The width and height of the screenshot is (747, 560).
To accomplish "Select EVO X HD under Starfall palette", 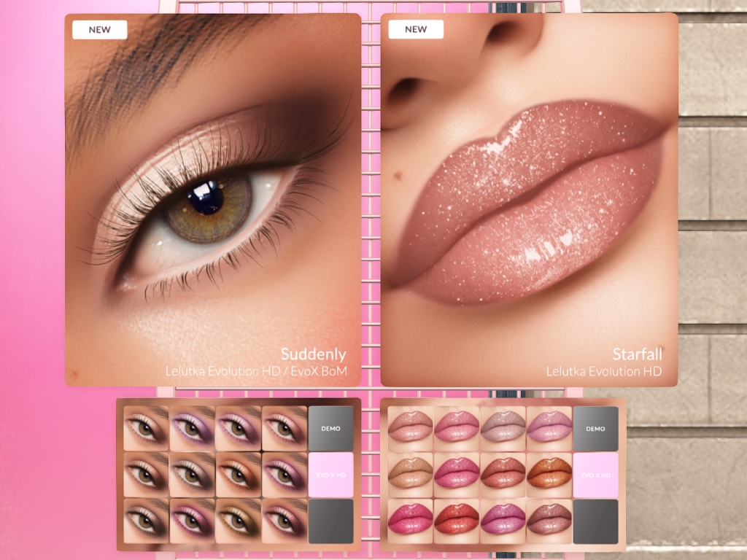I will point(595,475).
